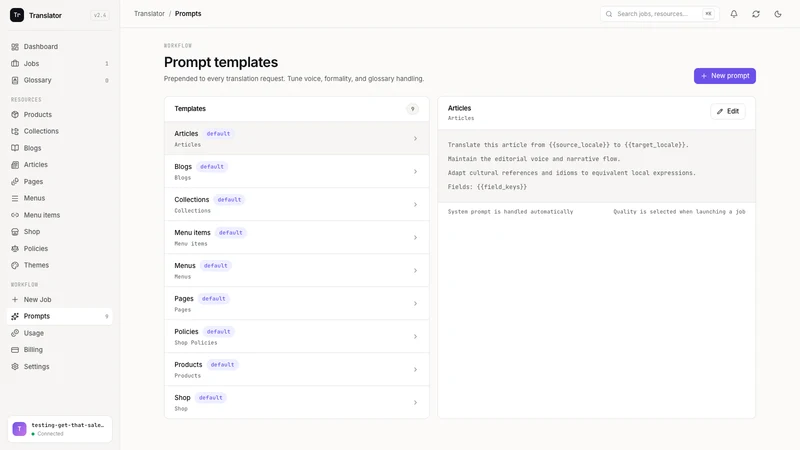Click the Settings gear icon
The height and width of the screenshot is (450, 800).
coord(15,366)
